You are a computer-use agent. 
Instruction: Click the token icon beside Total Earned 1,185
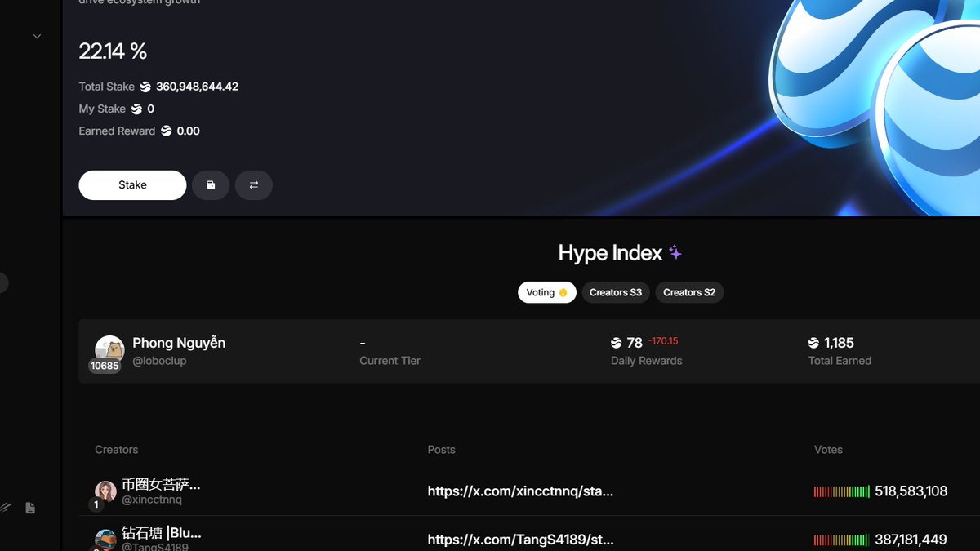point(813,343)
